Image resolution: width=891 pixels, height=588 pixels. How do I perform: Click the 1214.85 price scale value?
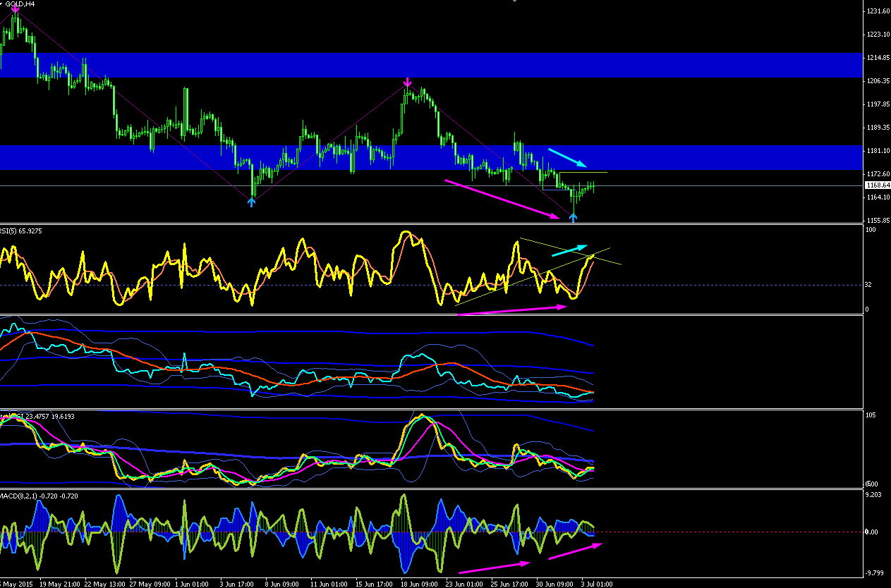(879, 58)
